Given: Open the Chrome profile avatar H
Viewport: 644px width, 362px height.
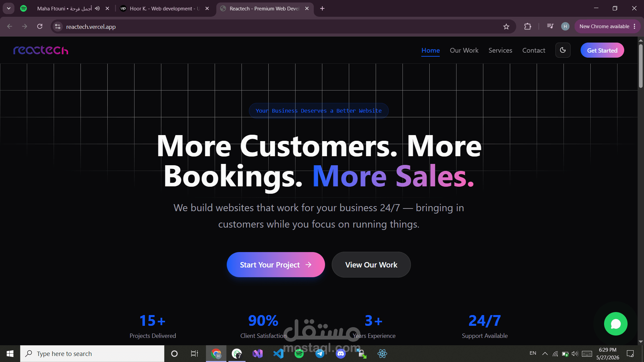Looking at the screenshot, I should coord(565,26).
